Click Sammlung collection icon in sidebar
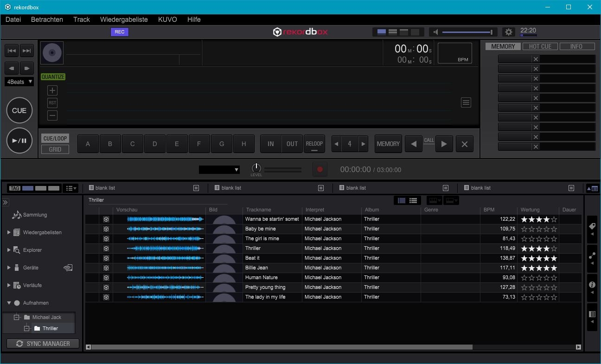 click(17, 215)
